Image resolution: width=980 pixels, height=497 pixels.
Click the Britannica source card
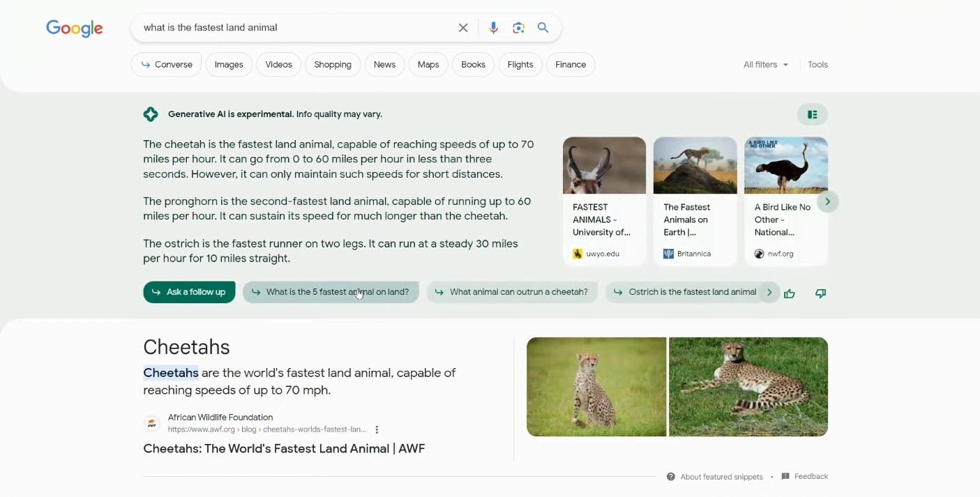[x=695, y=201]
